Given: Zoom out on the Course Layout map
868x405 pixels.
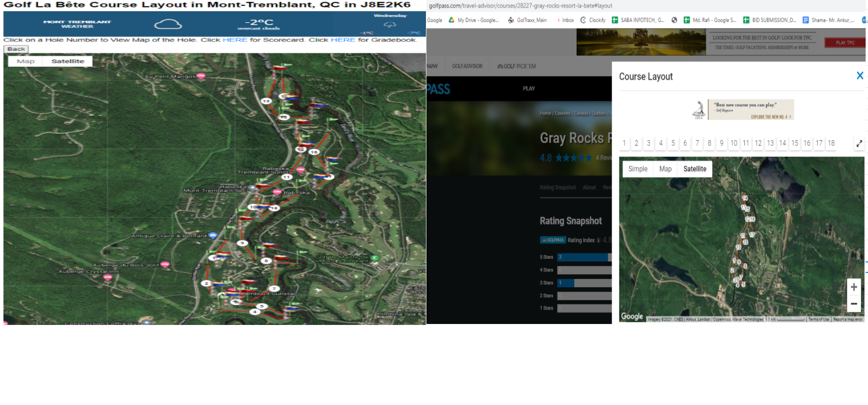Looking at the screenshot, I should coord(854,304).
